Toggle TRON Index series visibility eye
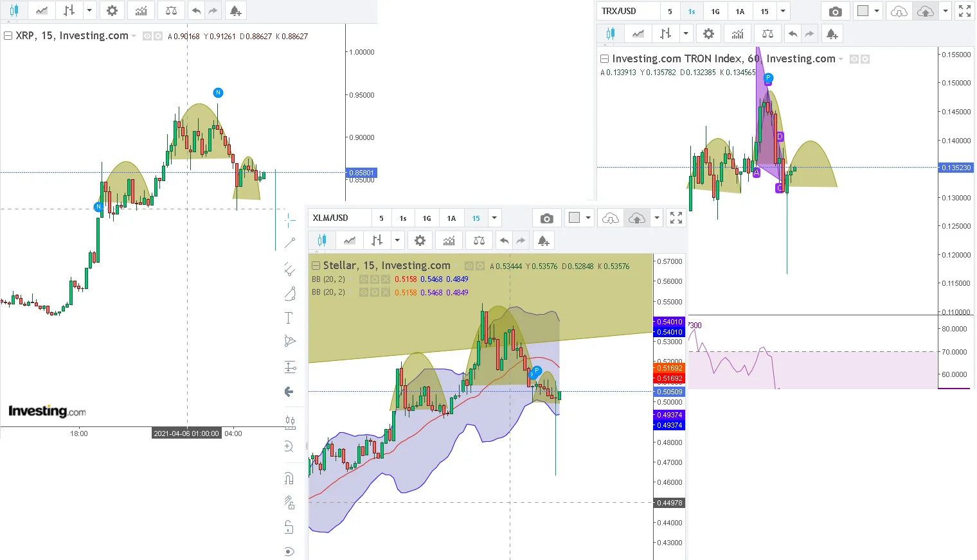The width and height of the screenshot is (977, 560). point(854,59)
